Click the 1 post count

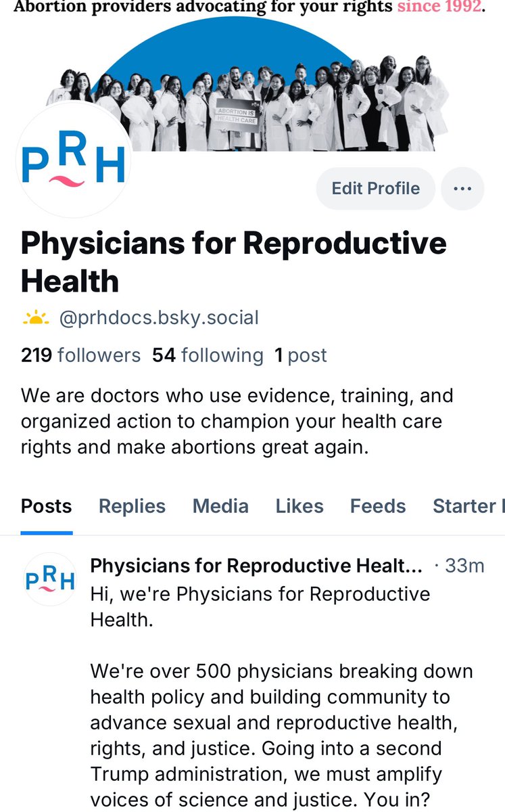click(x=301, y=355)
